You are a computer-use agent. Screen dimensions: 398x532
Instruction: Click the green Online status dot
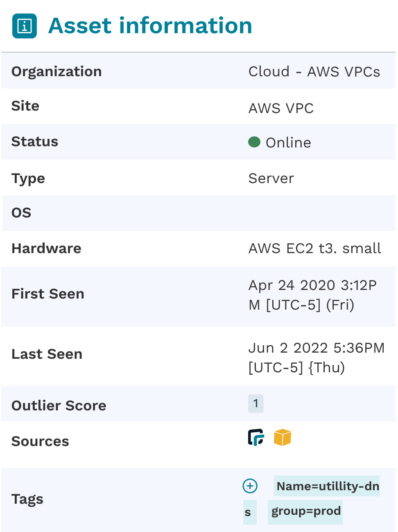[254, 142]
